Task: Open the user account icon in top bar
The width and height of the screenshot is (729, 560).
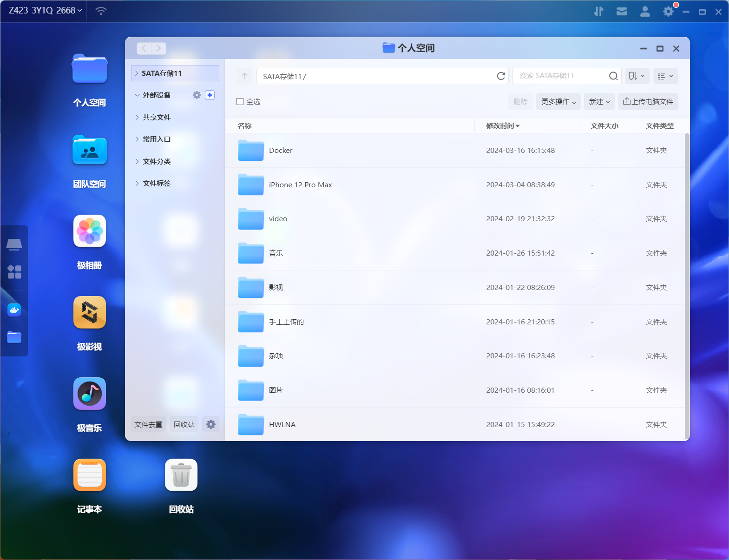Action: pyautogui.click(x=645, y=11)
